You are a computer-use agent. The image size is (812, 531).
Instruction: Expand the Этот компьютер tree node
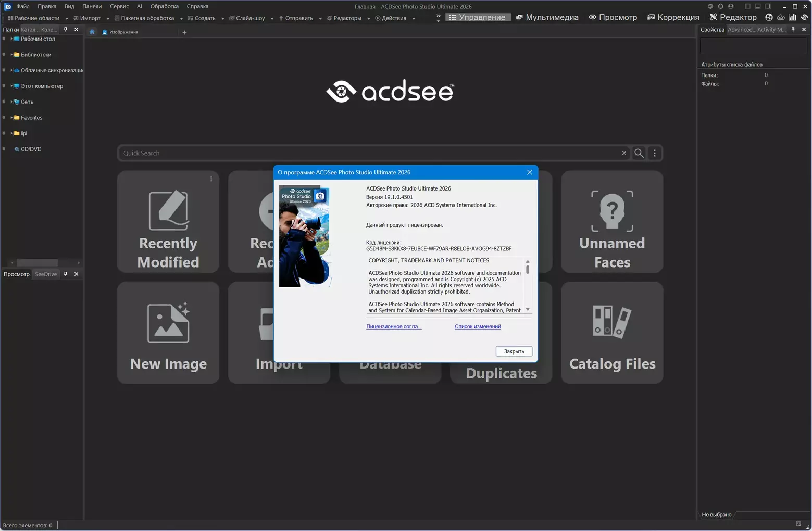point(11,86)
